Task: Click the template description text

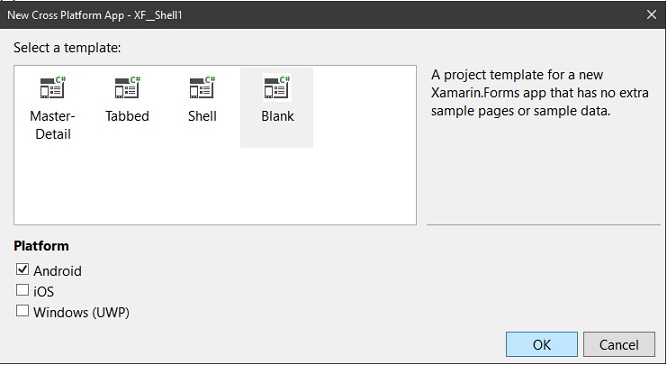Action: coord(539,93)
